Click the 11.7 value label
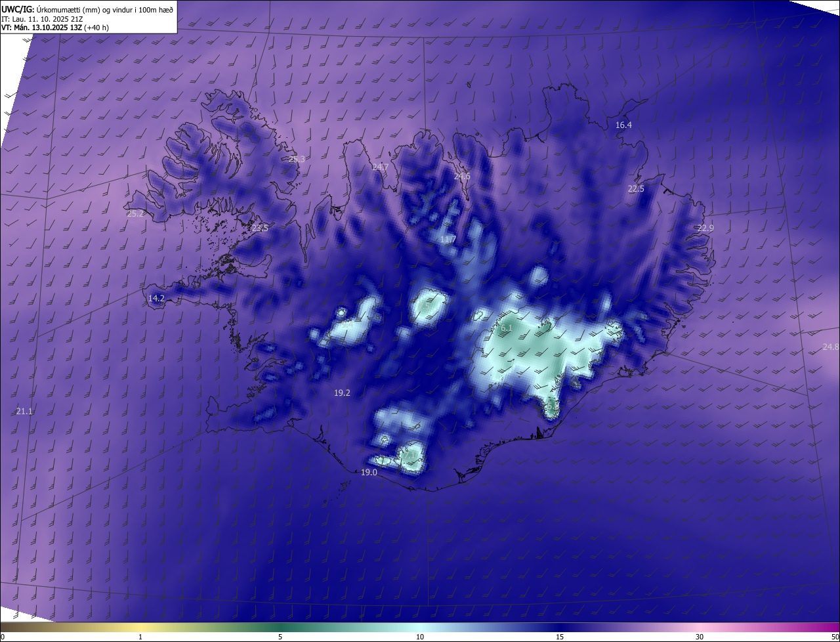 pyautogui.click(x=448, y=240)
